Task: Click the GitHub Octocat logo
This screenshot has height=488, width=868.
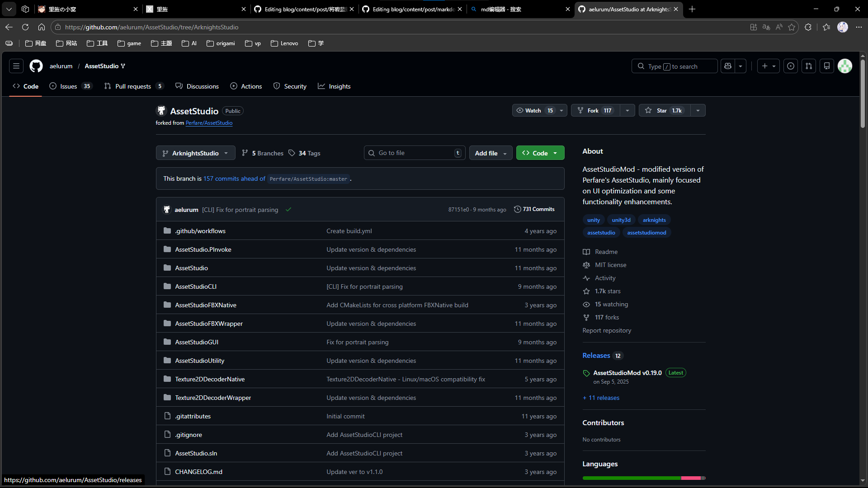Action: click(36, 66)
